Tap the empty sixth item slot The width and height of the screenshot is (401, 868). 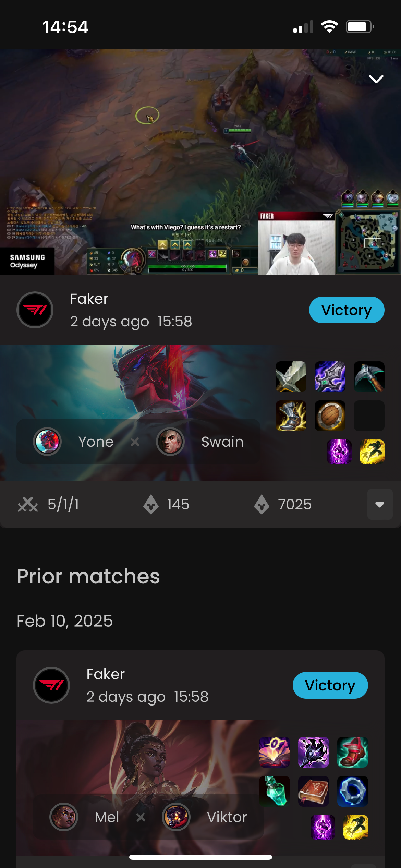[369, 416]
